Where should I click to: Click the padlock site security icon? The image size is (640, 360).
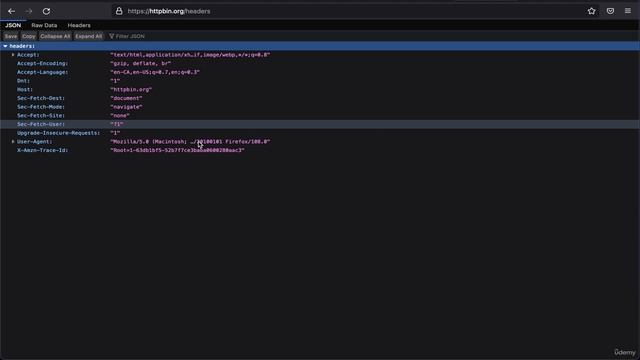point(119,11)
